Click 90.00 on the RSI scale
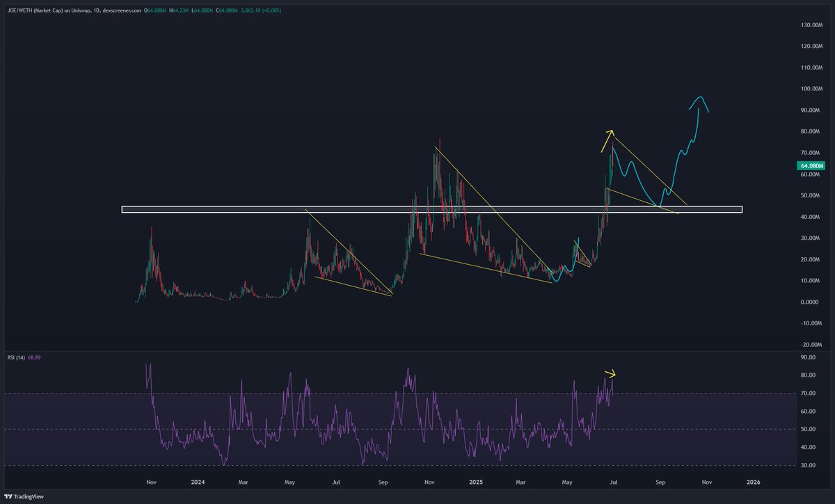 (x=809, y=357)
